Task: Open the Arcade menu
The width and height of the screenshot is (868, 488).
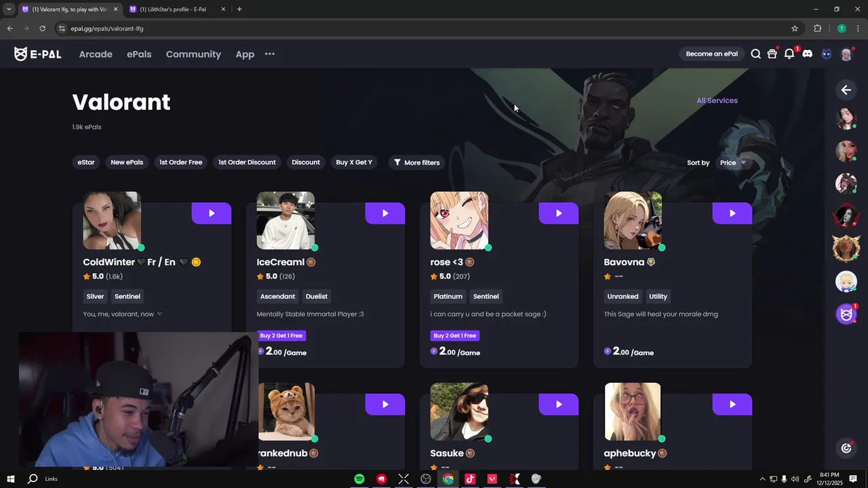Action: [96, 54]
